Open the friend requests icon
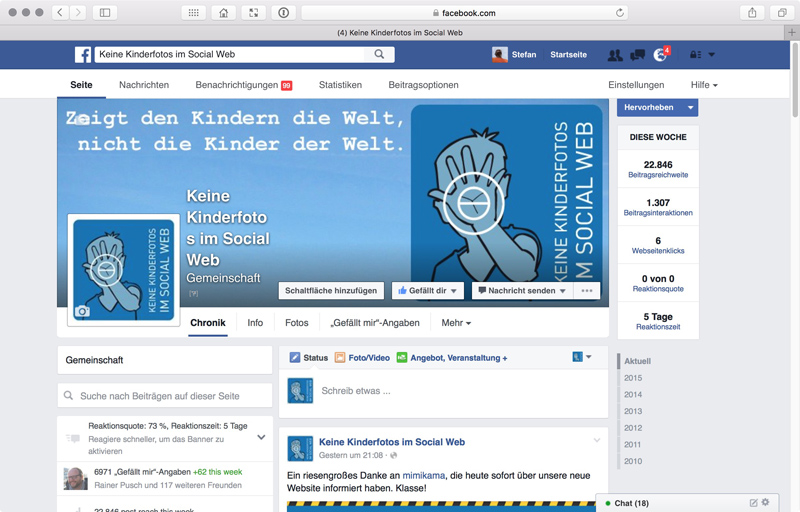 click(x=614, y=55)
